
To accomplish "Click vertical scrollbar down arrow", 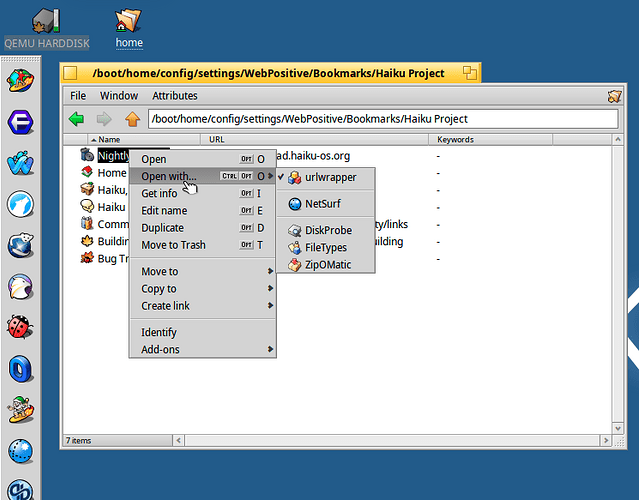I will 618,428.
